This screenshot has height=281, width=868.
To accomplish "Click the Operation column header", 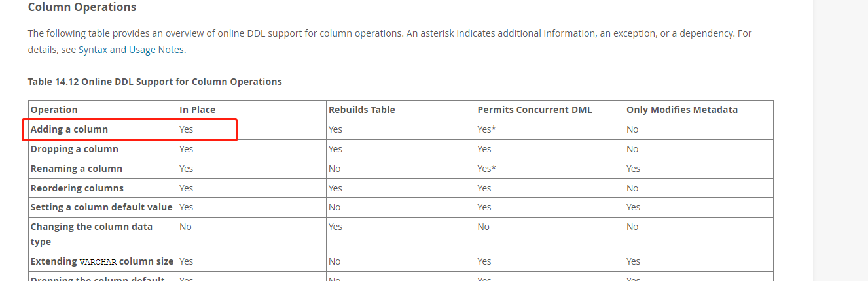I will [x=54, y=110].
